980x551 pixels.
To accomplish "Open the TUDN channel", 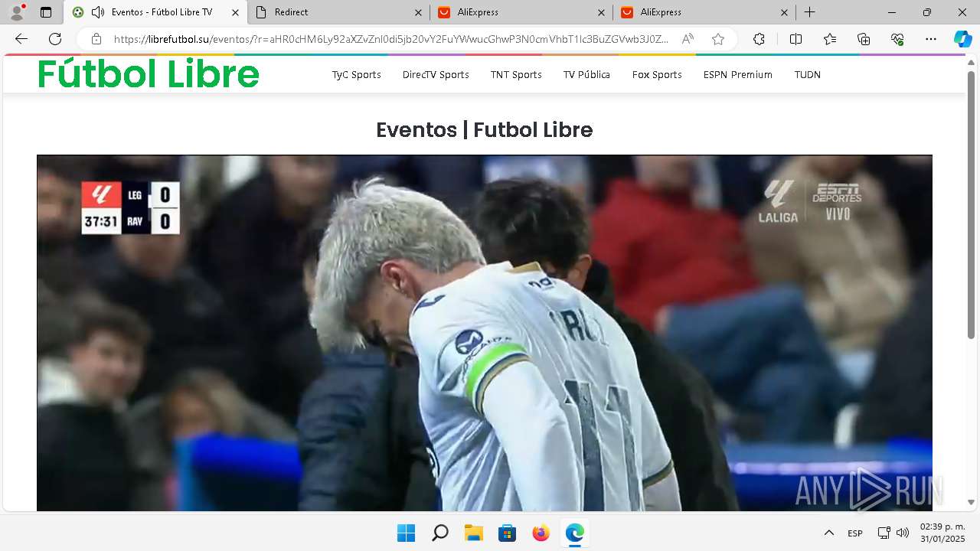I will (x=808, y=75).
